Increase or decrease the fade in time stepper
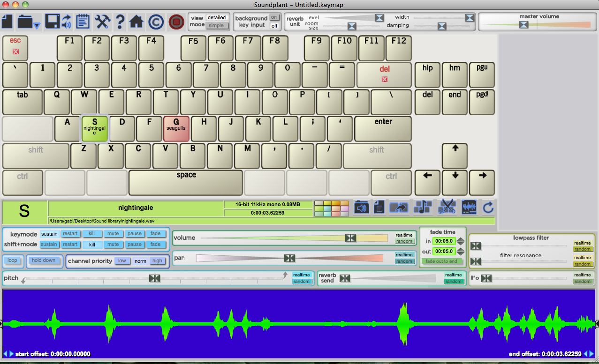 [x=461, y=241]
